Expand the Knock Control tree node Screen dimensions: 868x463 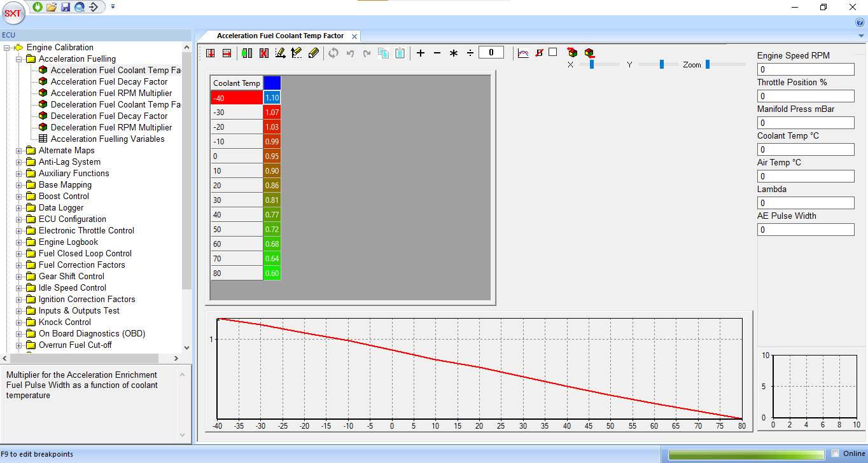pos(19,322)
